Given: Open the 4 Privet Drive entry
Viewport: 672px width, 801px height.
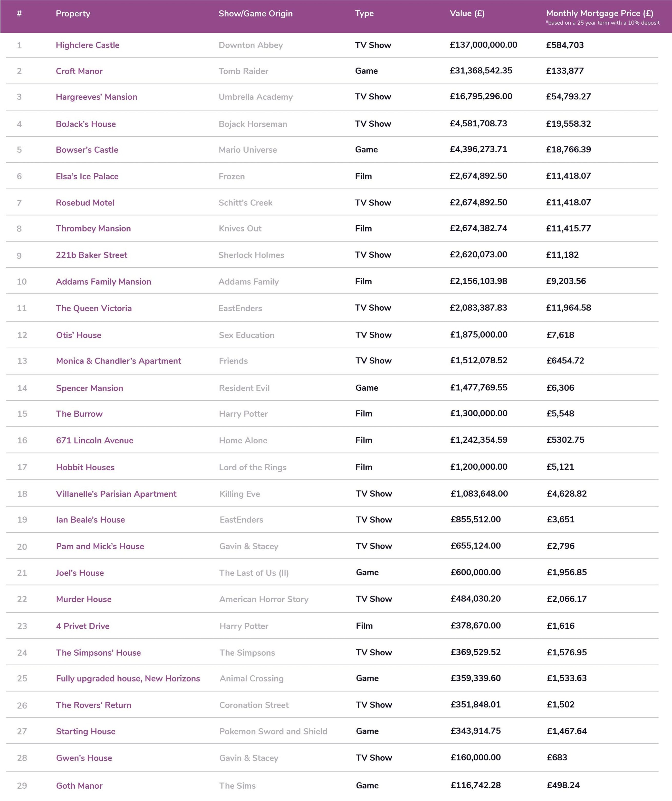Looking at the screenshot, I should [x=82, y=626].
